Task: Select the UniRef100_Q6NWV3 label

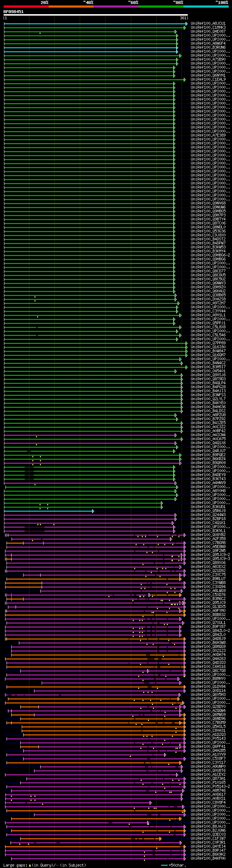Action: pos(208,283)
